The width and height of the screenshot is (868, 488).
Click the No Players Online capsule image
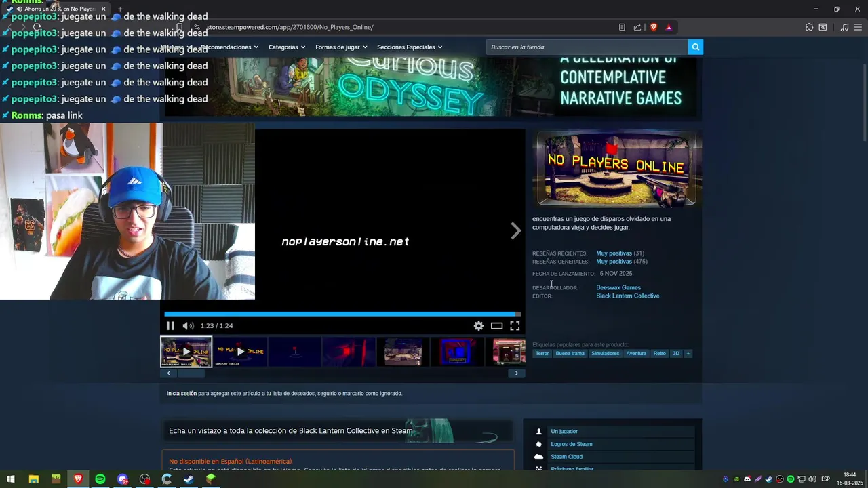point(617,169)
